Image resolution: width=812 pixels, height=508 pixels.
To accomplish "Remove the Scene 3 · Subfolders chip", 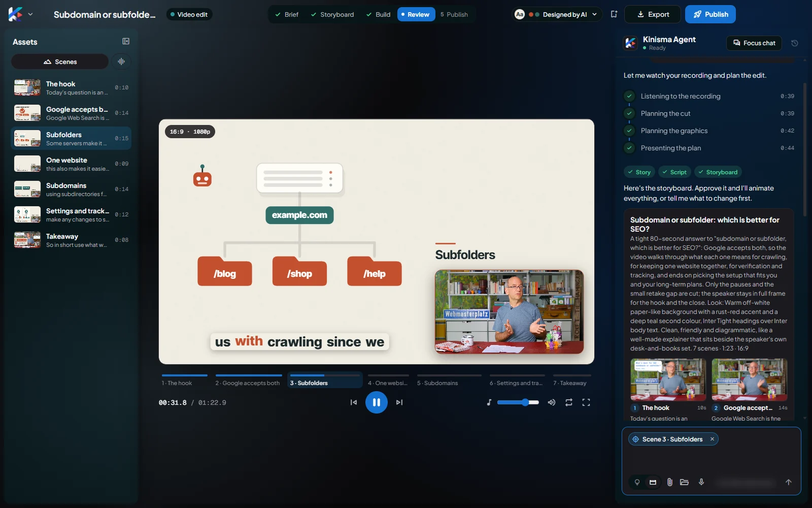I will 712,439.
